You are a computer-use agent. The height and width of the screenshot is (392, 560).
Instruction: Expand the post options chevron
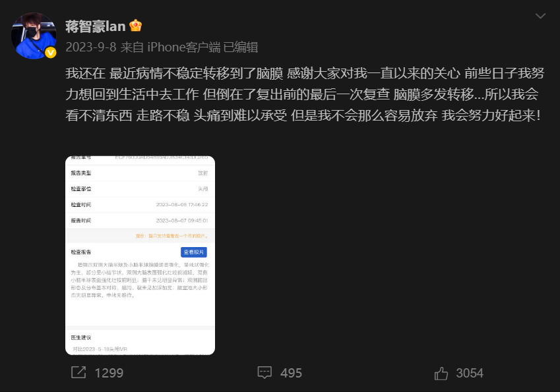tap(540, 16)
